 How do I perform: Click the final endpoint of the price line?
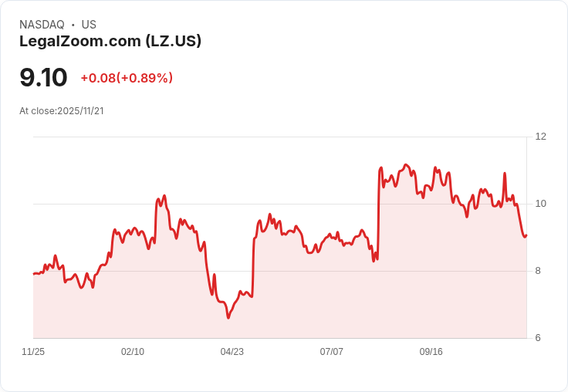526,235
